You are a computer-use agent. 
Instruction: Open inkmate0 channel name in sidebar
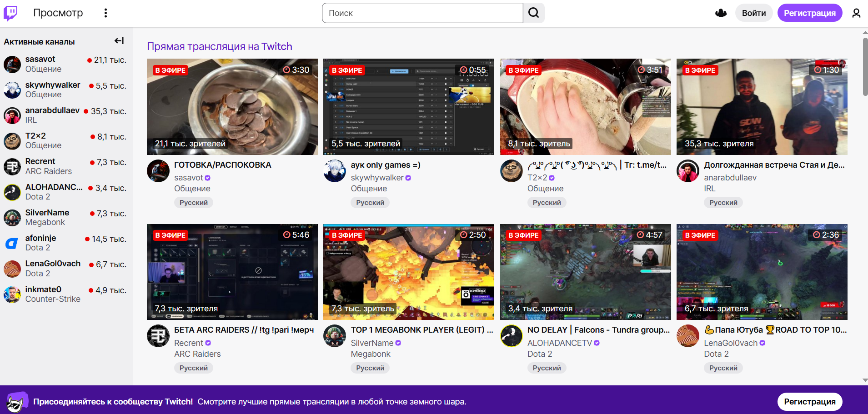(x=43, y=289)
